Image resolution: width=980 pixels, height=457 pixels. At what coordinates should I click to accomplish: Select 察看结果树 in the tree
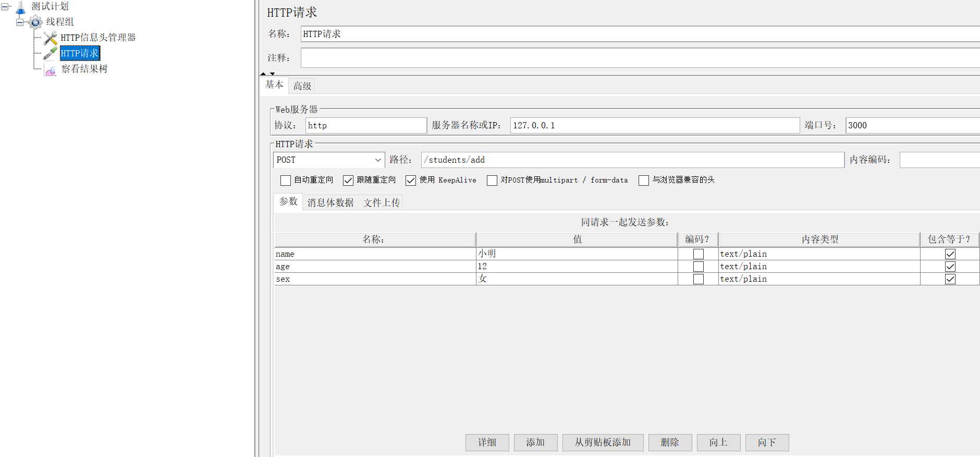tap(84, 69)
